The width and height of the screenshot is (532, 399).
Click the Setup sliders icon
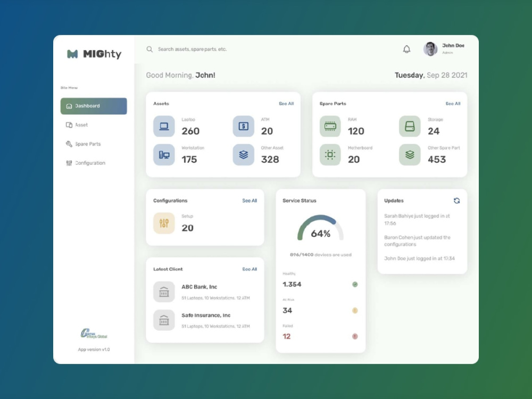[x=164, y=223]
